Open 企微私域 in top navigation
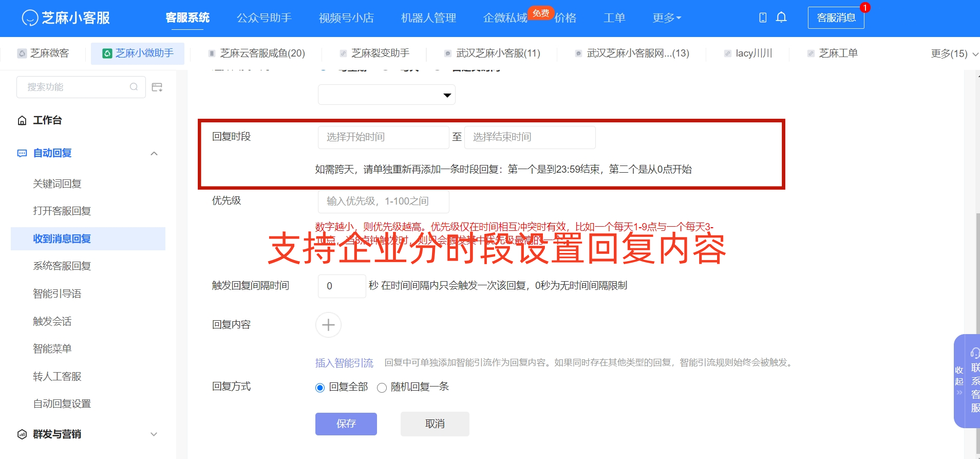Image resolution: width=980 pixels, height=459 pixels. [505, 18]
